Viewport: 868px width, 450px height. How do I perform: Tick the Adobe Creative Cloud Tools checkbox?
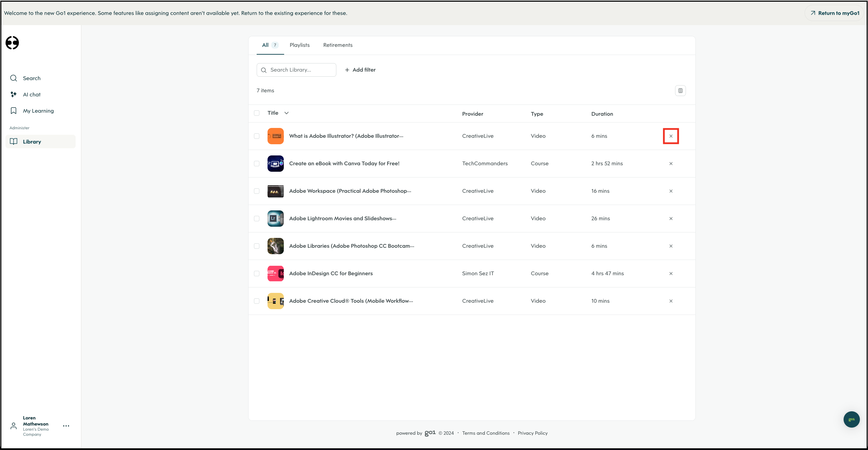257,301
